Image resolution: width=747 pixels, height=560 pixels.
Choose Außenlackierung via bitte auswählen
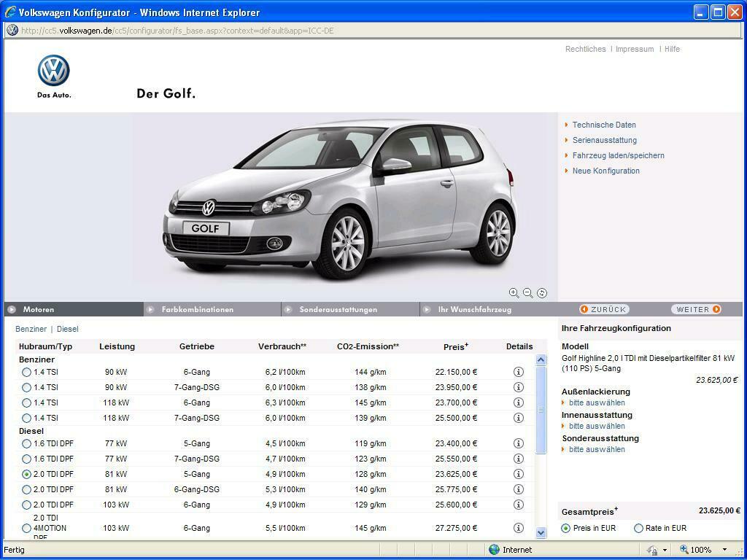597,402
